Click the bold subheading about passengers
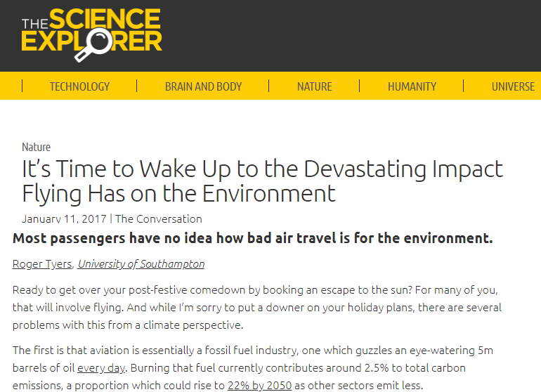The image size is (541, 392). [x=253, y=238]
